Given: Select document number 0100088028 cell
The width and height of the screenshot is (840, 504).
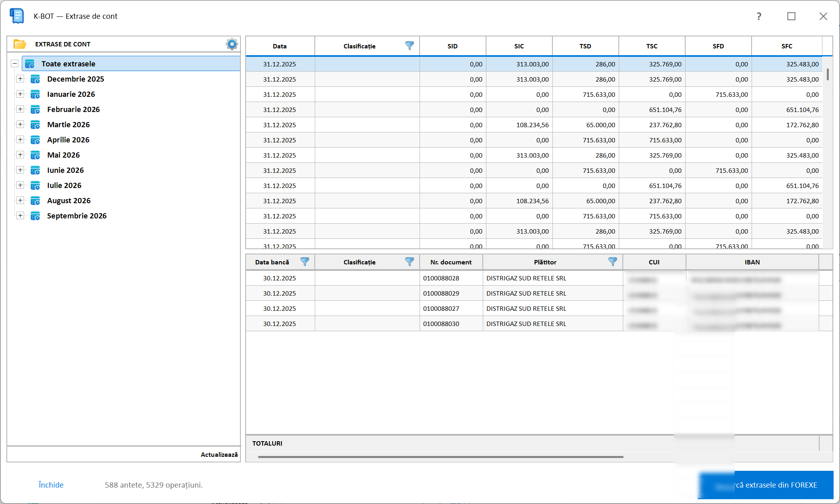Looking at the screenshot, I should (x=451, y=278).
